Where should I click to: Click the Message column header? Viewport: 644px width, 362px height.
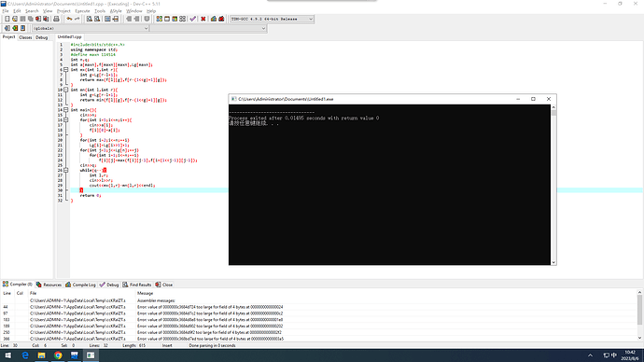(x=145, y=294)
